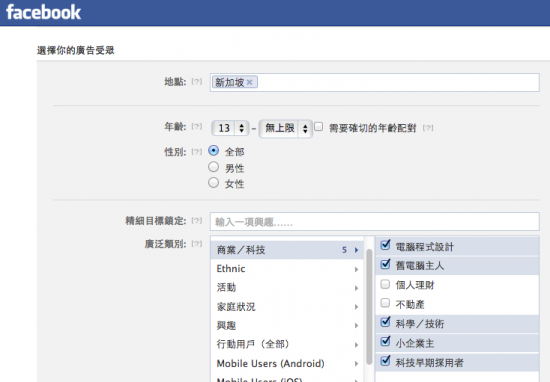Expand arrow on the 商業／科技 row

356,250
